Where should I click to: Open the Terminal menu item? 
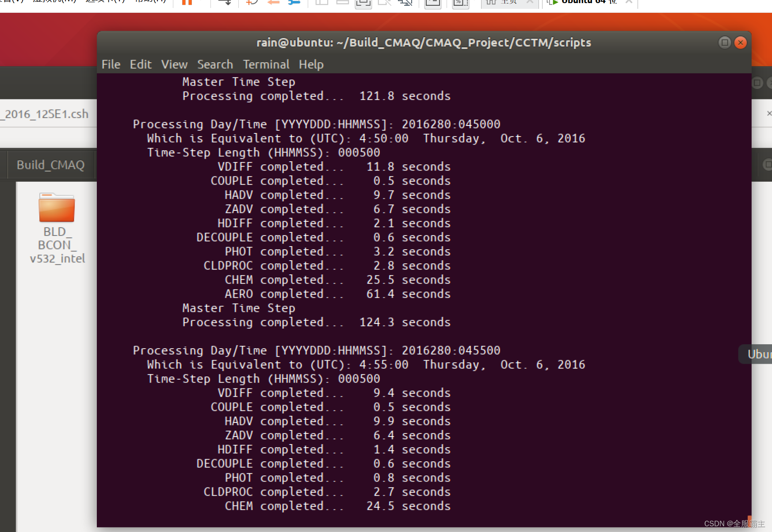266,65
